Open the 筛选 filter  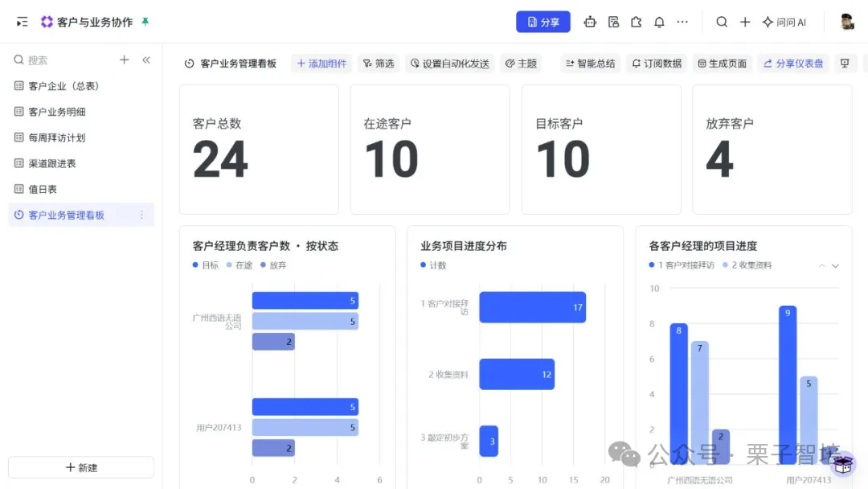(x=379, y=64)
